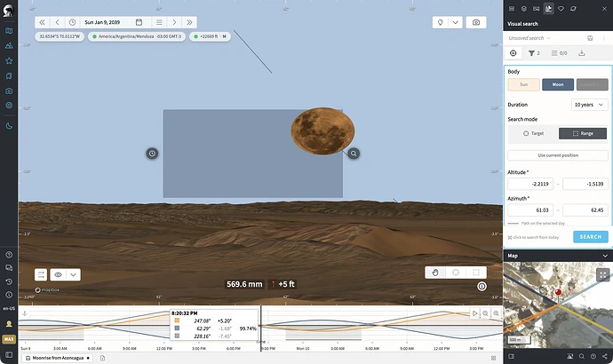Viewport: 613px width, 364px height.
Task: Open the first right panel tab icon
Action: [512, 9]
